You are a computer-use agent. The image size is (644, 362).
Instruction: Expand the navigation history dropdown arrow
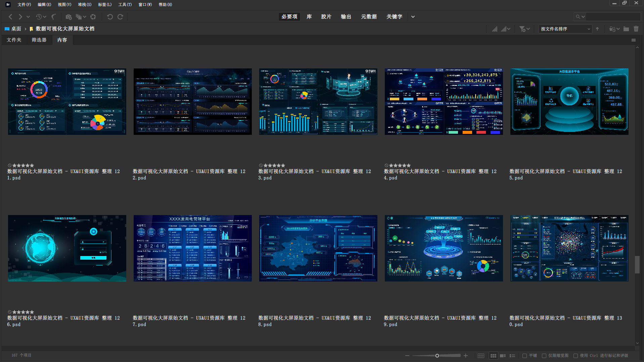(28, 17)
